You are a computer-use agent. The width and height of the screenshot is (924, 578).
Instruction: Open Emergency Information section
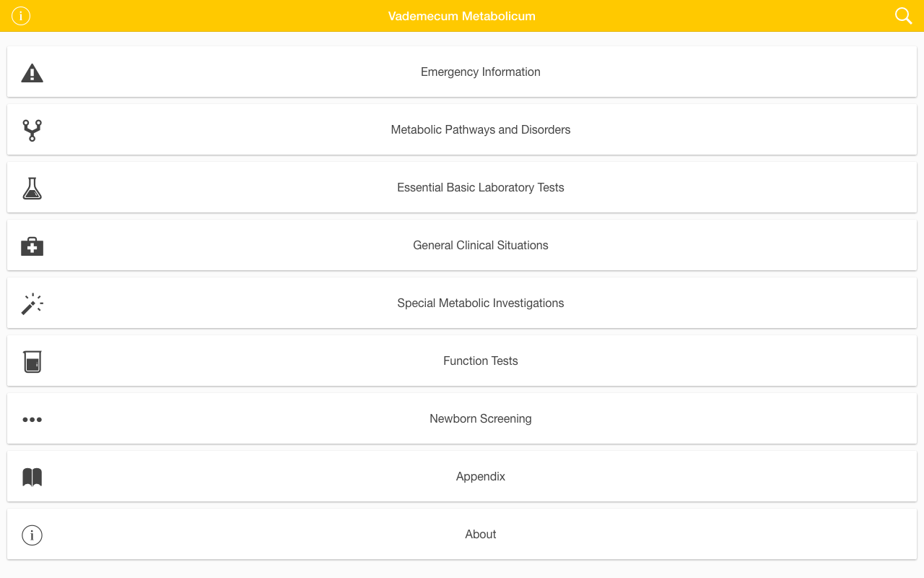(480, 72)
